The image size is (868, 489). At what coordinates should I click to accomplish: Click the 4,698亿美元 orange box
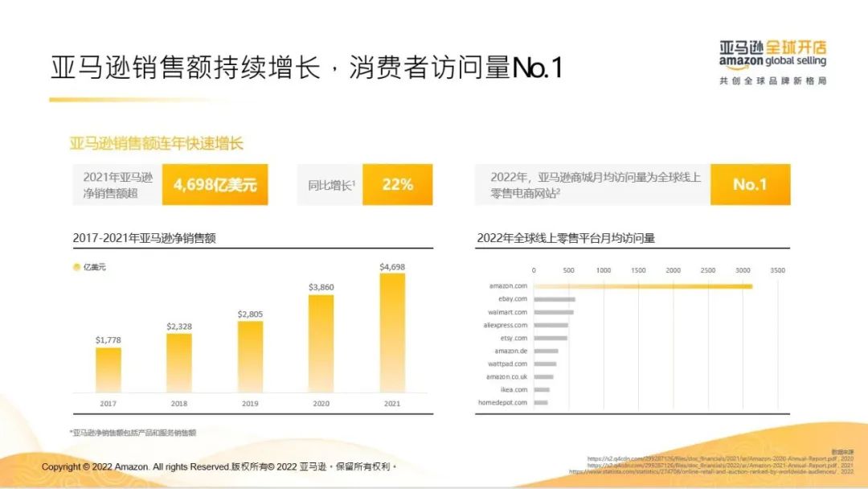point(215,184)
